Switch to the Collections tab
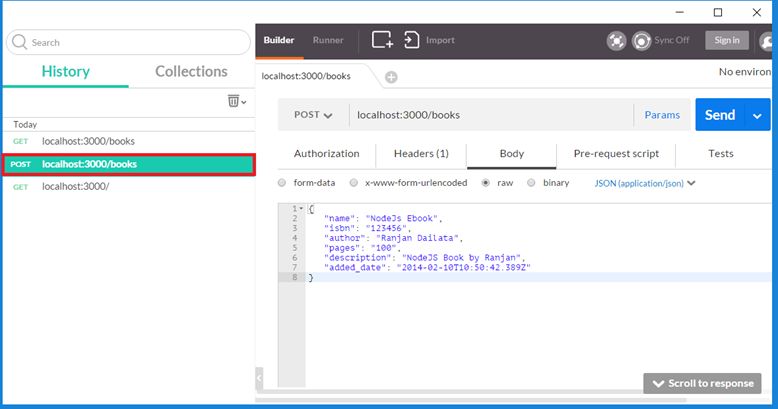This screenshot has width=778, height=409. (192, 71)
